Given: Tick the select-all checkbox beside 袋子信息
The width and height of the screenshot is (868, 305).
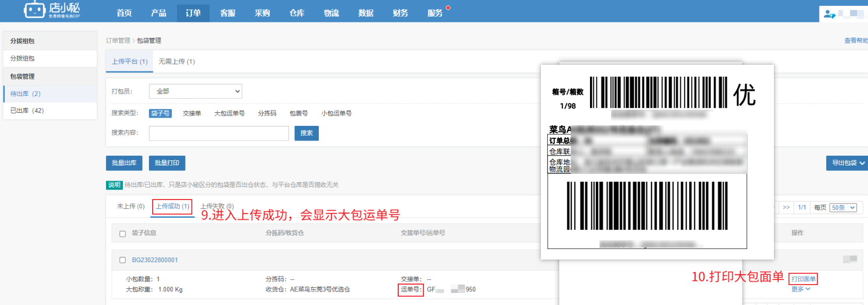Looking at the screenshot, I should point(123,234).
